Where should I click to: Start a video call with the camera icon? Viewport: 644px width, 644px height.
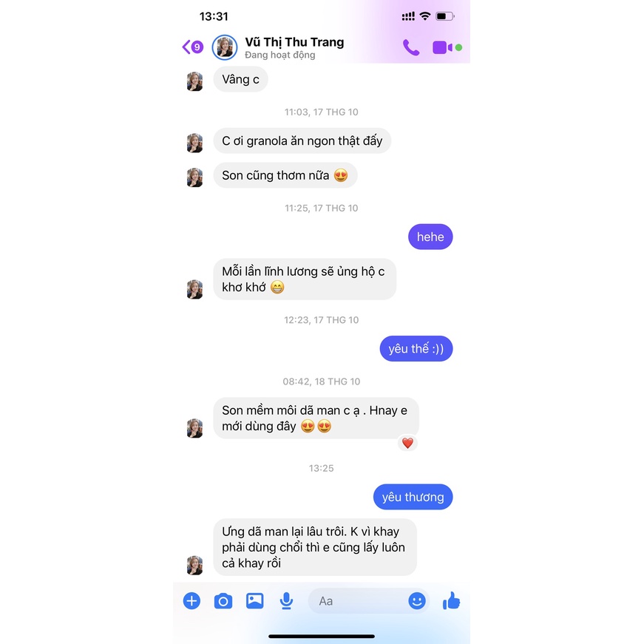pos(442,47)
